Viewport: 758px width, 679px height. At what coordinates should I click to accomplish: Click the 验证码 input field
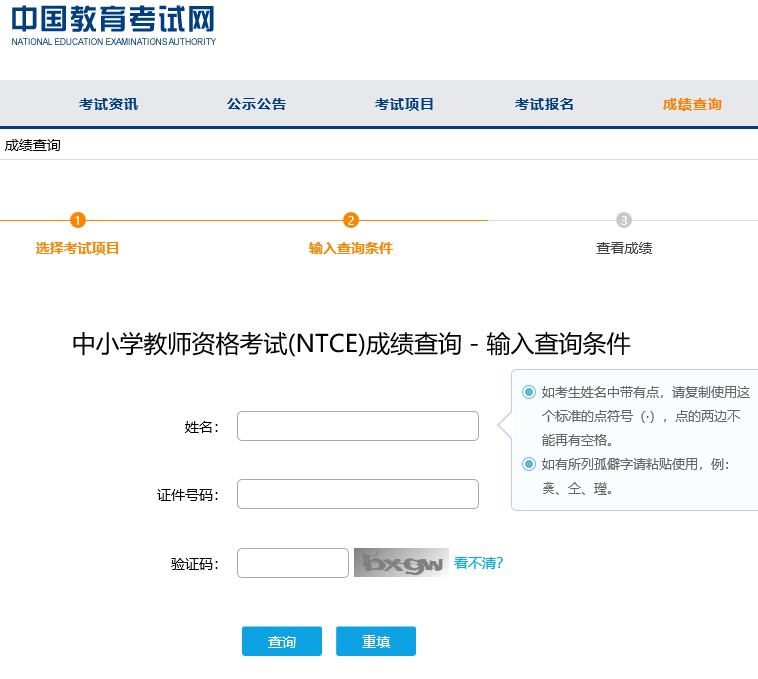coord(292,563)
